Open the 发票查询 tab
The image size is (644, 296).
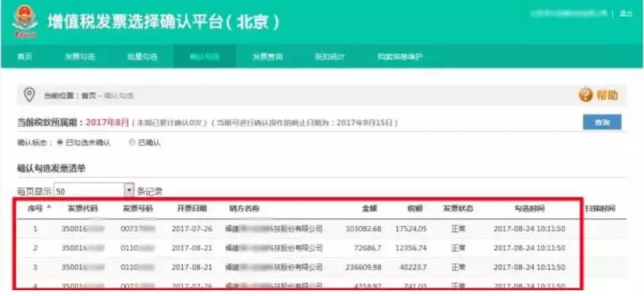268,57
